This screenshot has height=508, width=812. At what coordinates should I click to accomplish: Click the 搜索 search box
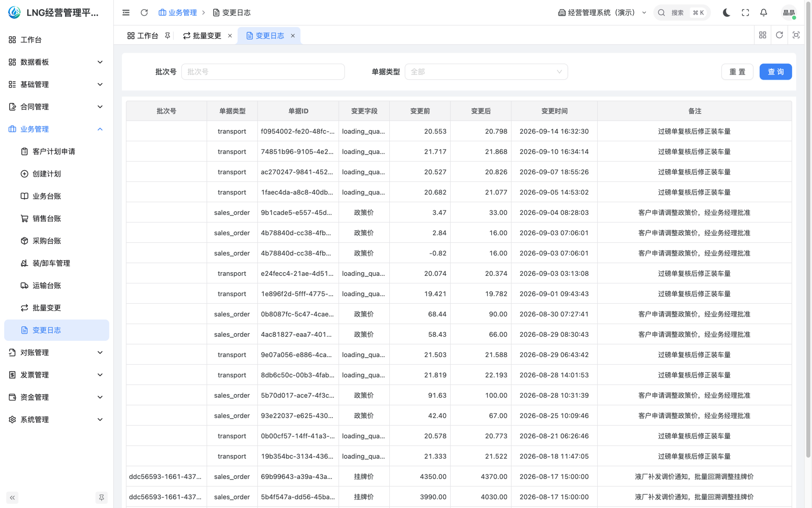click(682, 13)
